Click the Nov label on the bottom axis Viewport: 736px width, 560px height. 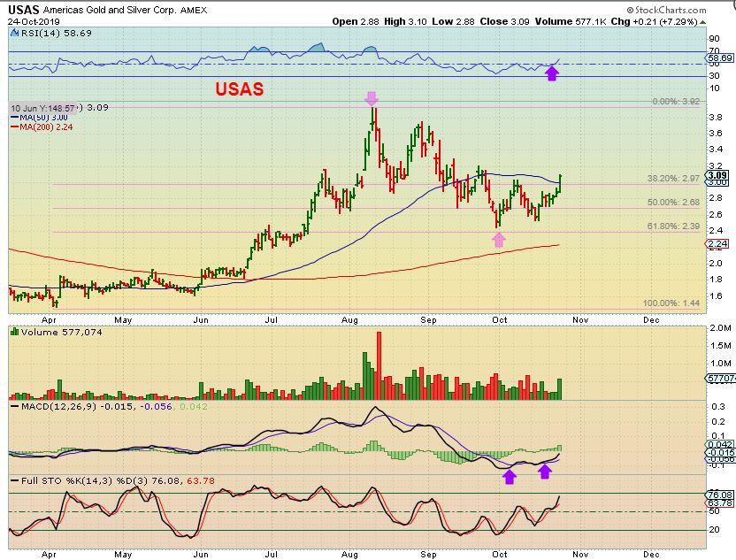[580, 555]
